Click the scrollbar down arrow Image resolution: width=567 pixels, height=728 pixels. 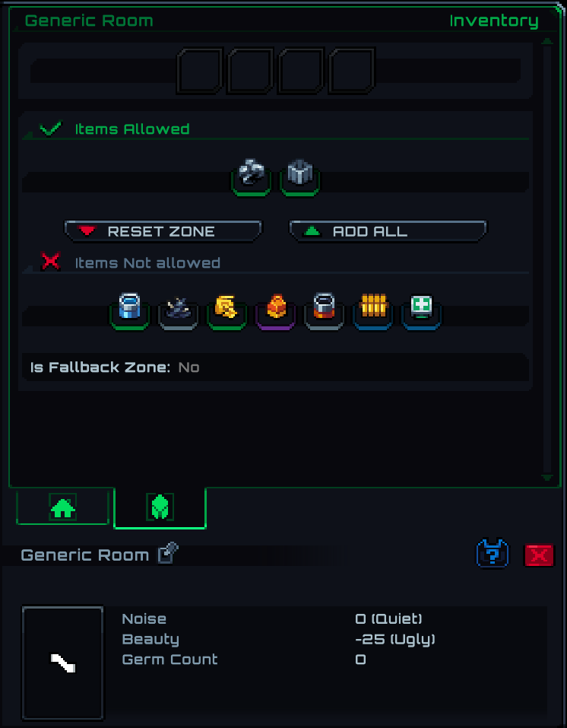click(547, 477)
